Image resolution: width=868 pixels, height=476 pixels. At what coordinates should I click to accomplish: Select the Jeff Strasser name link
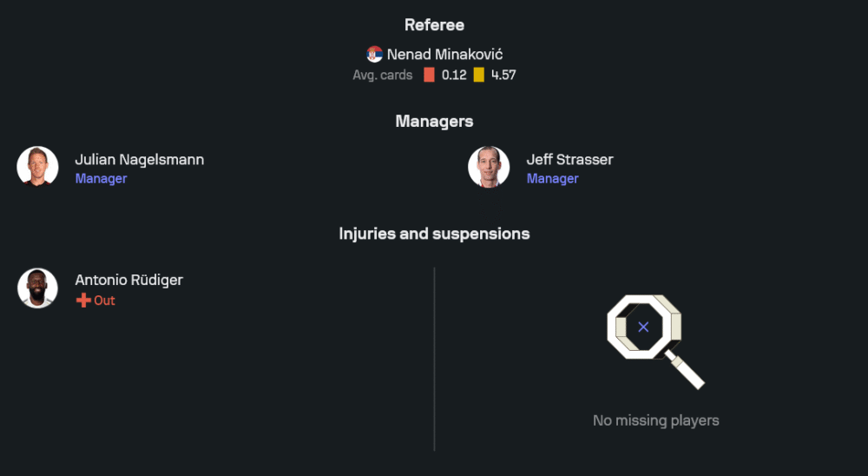click(x=569, y=159)
